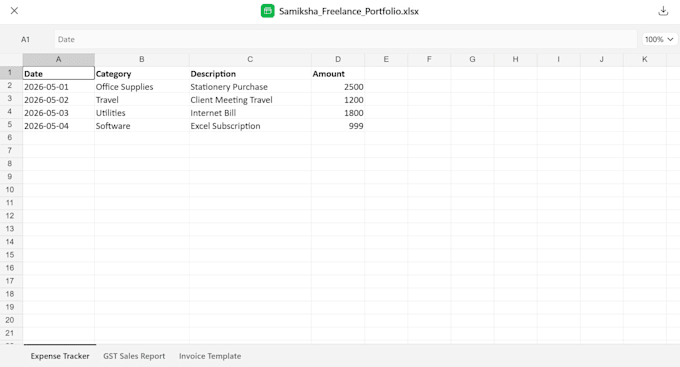The height and width of the screenshot is (367, 680).
Task: Click the Category header cell
Action: 142,73
